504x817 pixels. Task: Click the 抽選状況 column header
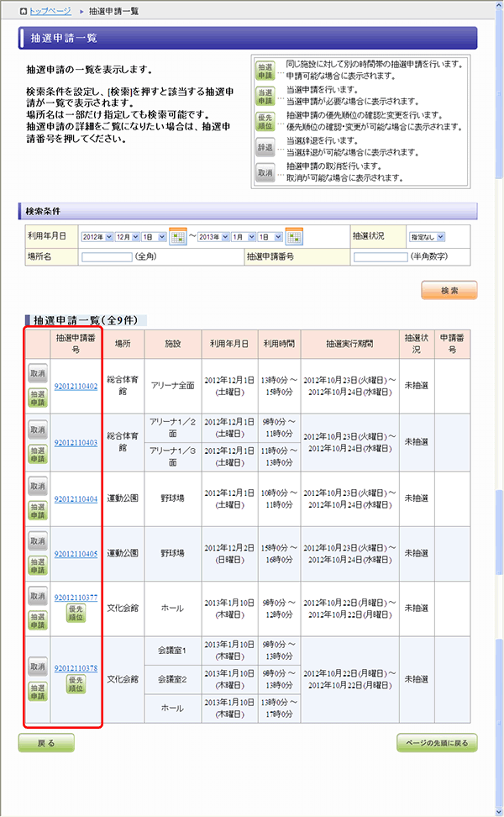(x=417, y=344)
